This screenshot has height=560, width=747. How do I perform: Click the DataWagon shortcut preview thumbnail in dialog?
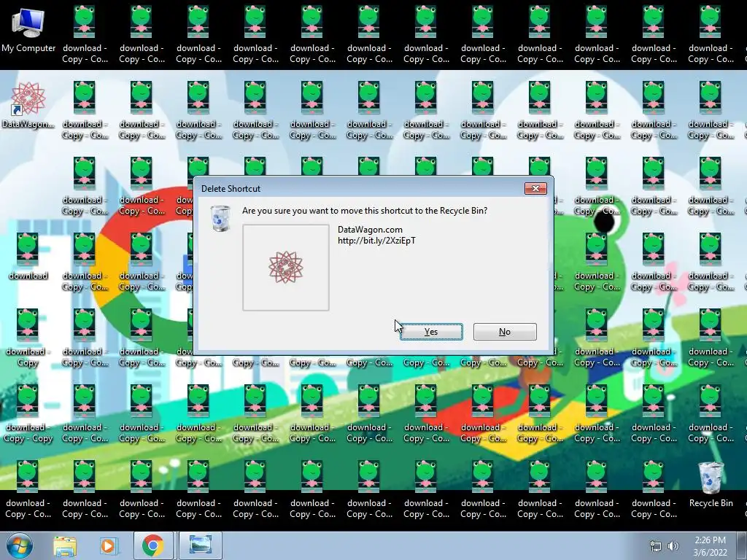coord(286,268)
